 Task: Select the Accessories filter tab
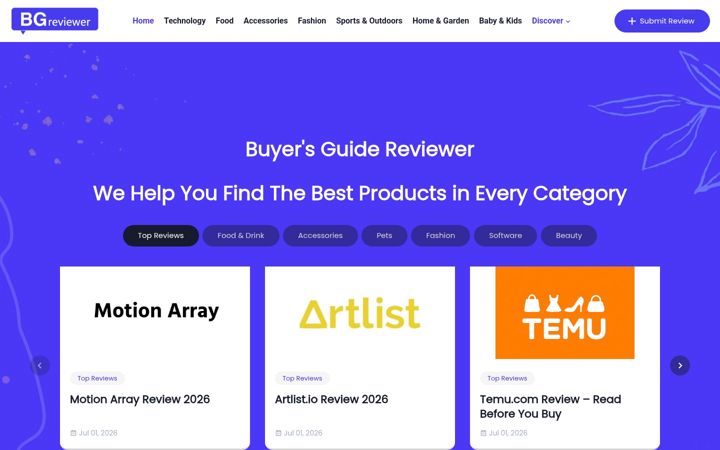(320, 236)
